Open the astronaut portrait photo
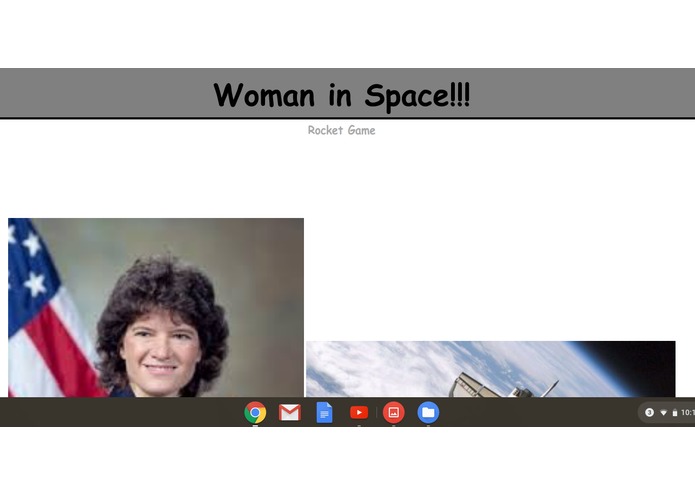This screenshot has height=494, width=695. (x=156, y=307)
